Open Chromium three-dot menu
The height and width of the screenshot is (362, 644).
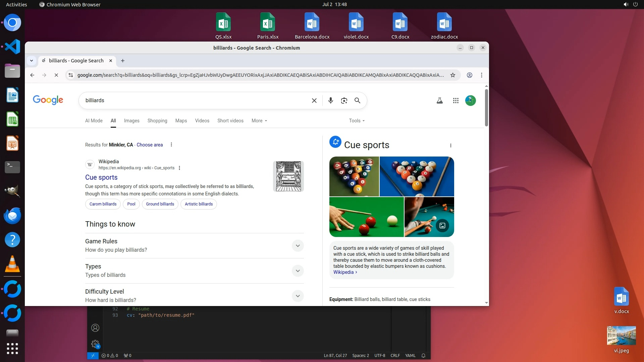point(481,75)
